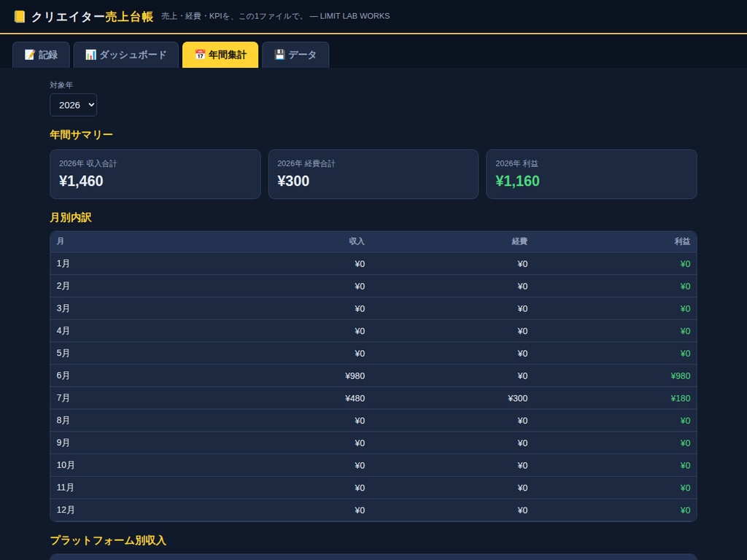
Task: Click the bar chart icon on ダッシュボード tab
Action: [90, 55]
